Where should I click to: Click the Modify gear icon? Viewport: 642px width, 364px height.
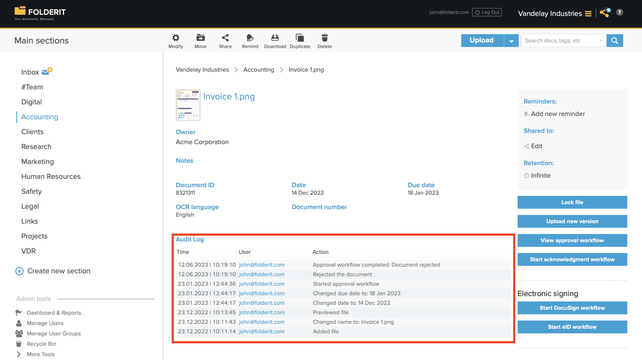point(176,38)
